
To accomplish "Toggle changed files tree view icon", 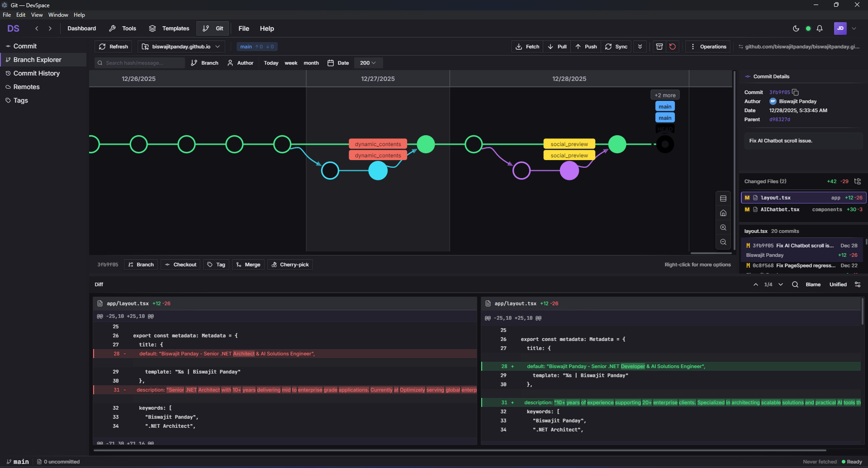I will pos(857,181).
